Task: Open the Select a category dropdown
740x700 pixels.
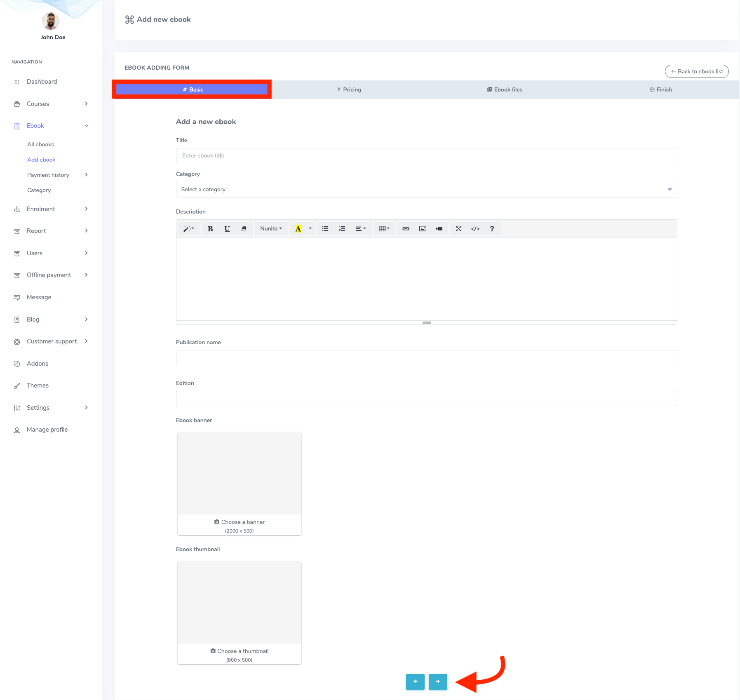Action: tap(426, 190)
